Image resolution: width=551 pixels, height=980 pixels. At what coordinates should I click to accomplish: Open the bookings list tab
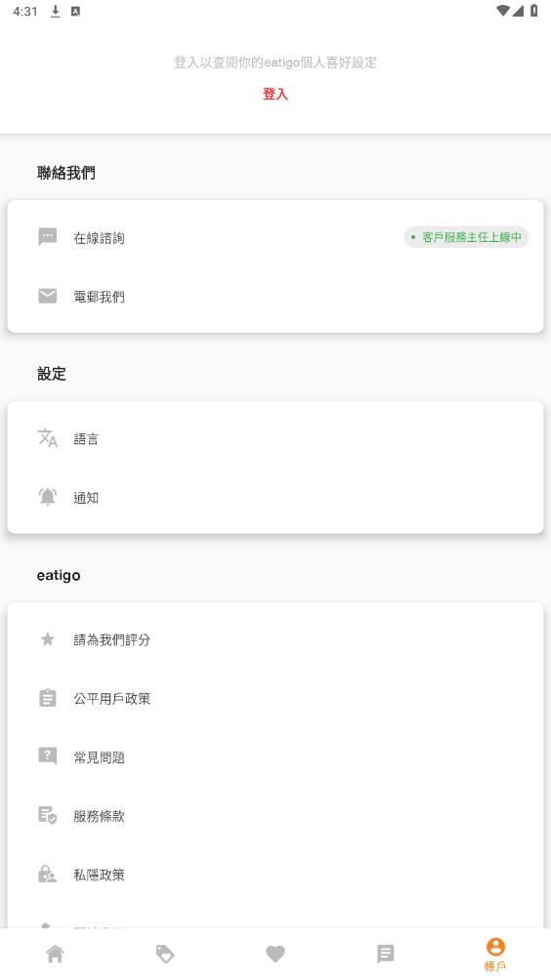(x=385, y=954)
